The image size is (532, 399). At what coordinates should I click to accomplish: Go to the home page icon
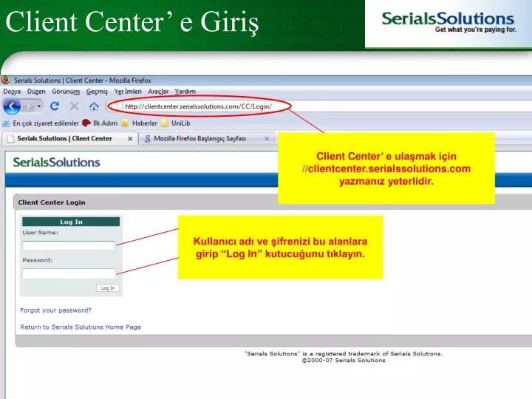point(94,106)
